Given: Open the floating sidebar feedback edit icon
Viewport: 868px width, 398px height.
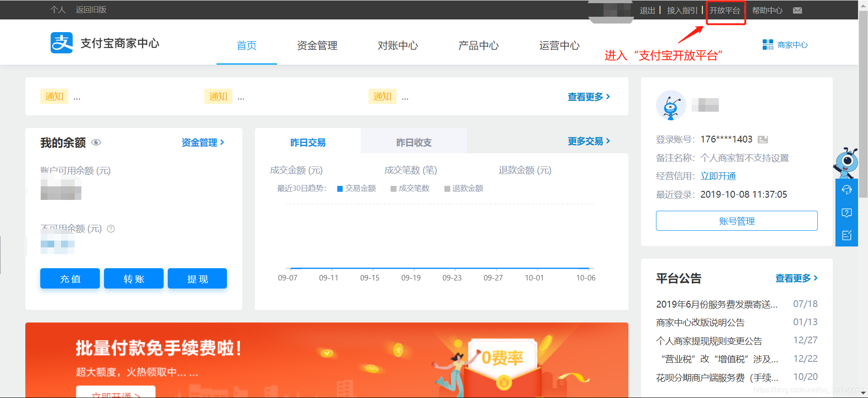Looking at the screenshot, I should pos(847,235).
